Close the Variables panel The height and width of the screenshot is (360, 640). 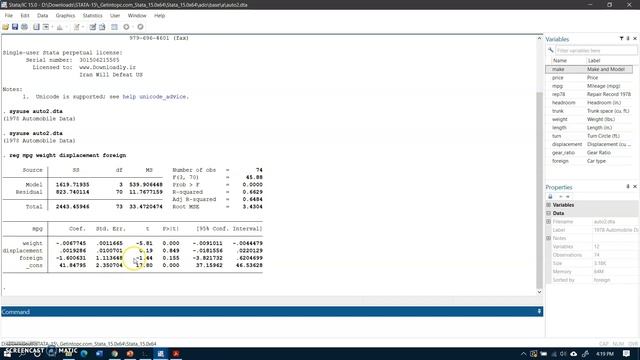[x=635, y=38]
